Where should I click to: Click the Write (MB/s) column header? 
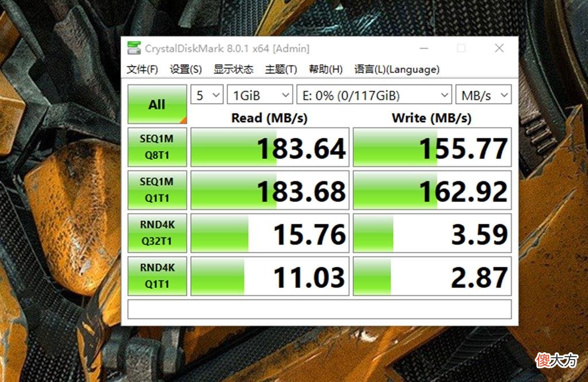click(x=432, y=118)
